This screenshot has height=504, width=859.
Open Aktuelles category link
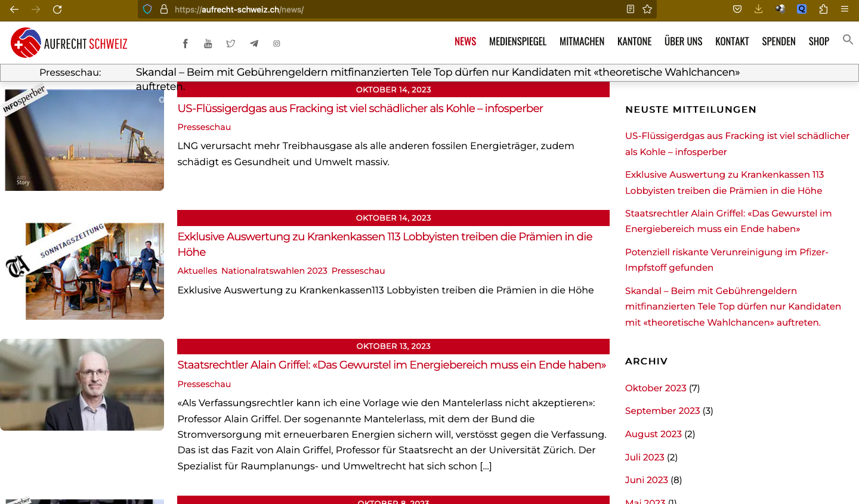click(197, 271)
